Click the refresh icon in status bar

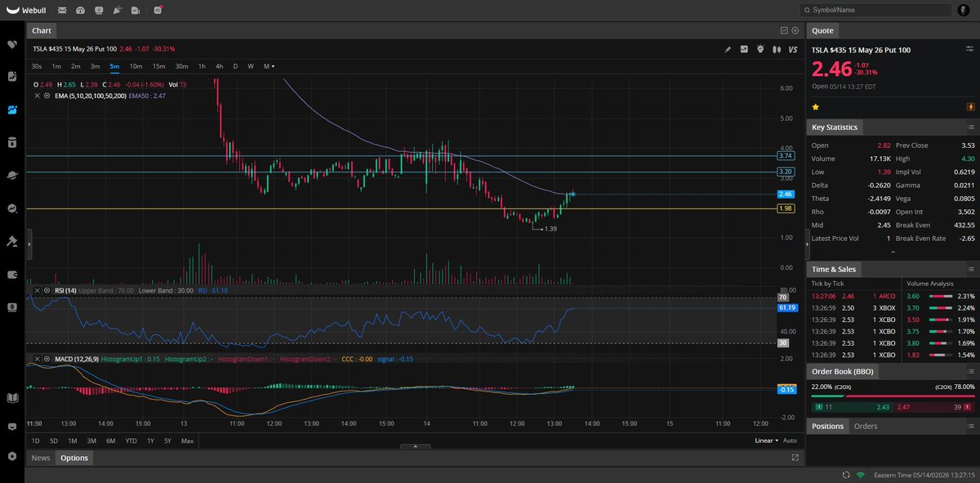click(846, 475)
